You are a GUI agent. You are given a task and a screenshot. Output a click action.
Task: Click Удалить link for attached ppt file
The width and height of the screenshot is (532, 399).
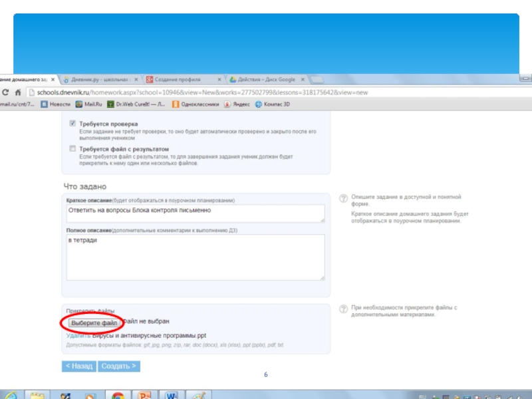78,335
